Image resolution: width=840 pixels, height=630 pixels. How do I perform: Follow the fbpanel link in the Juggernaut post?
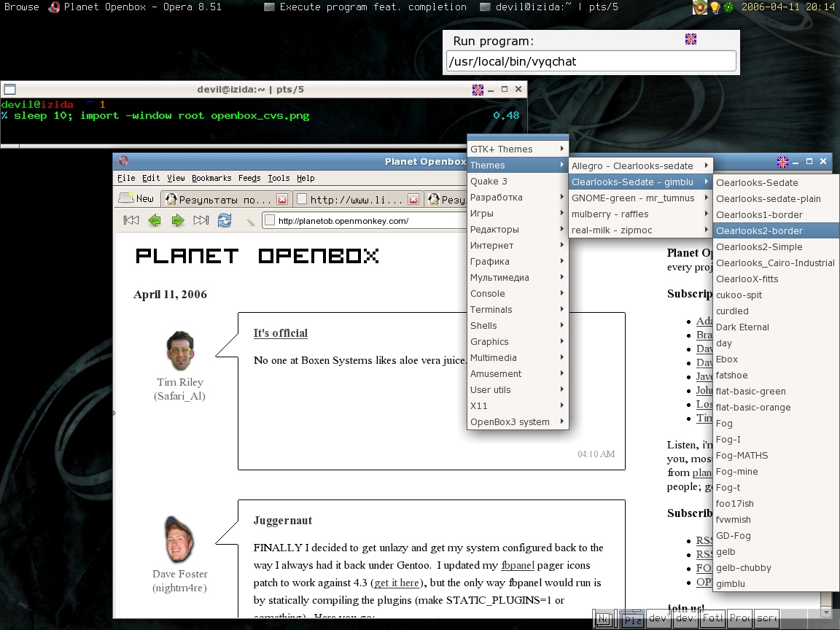click(518, 565)
